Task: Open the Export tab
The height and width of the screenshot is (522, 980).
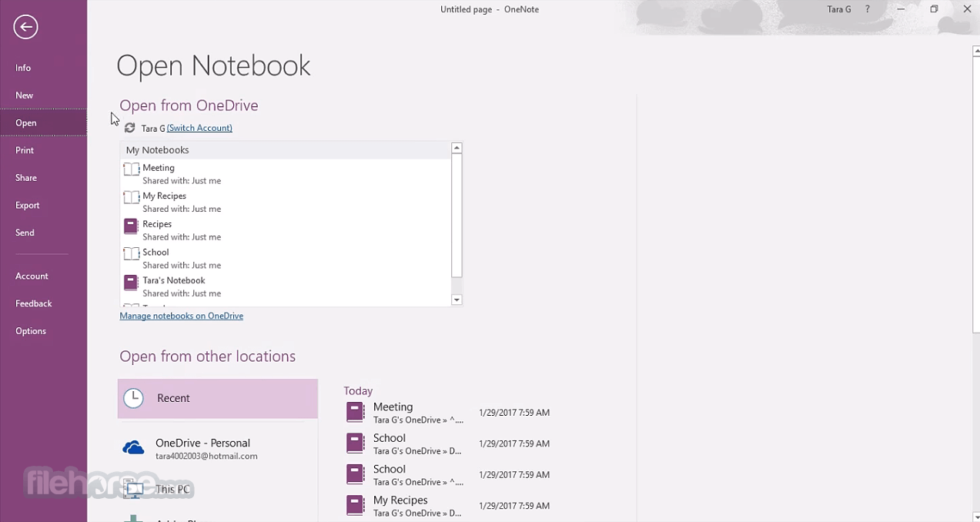Action: (x=43, y=206)
